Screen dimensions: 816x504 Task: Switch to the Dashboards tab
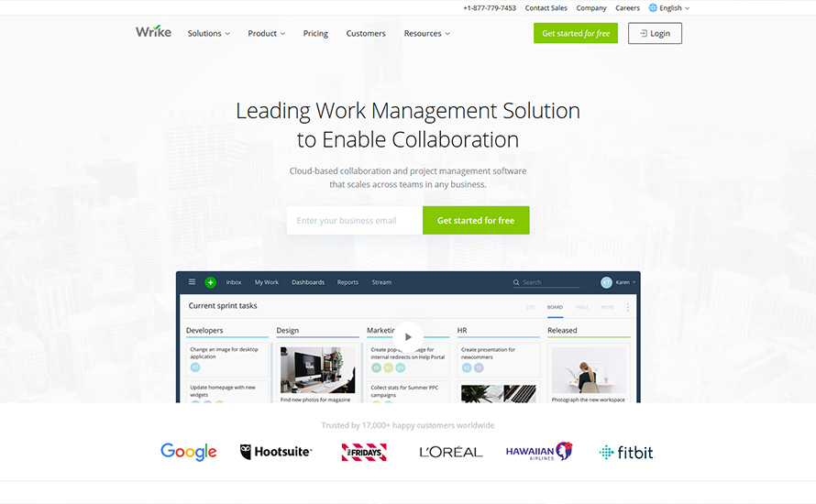pos(308,282)
